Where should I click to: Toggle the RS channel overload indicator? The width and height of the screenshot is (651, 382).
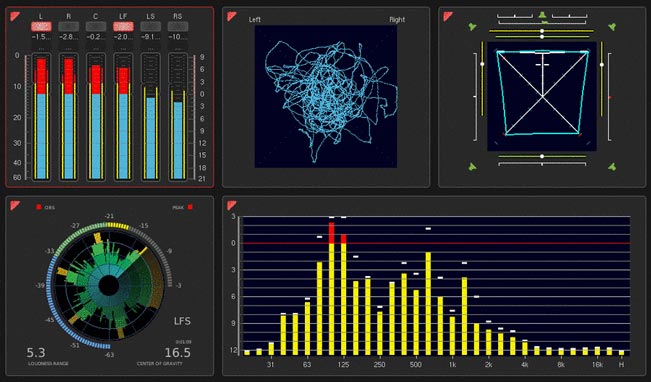[178, 27]
